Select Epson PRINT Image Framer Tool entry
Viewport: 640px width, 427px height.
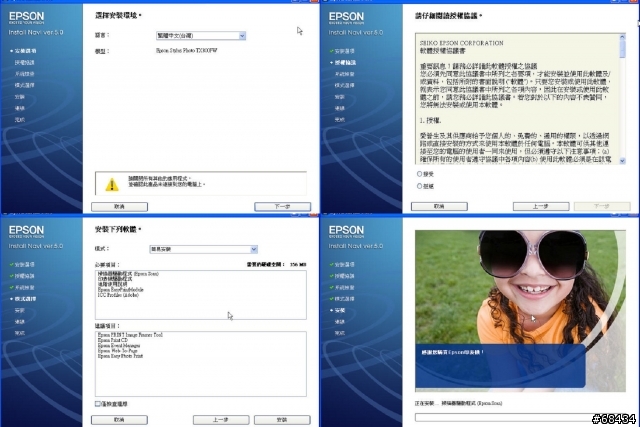130,335
